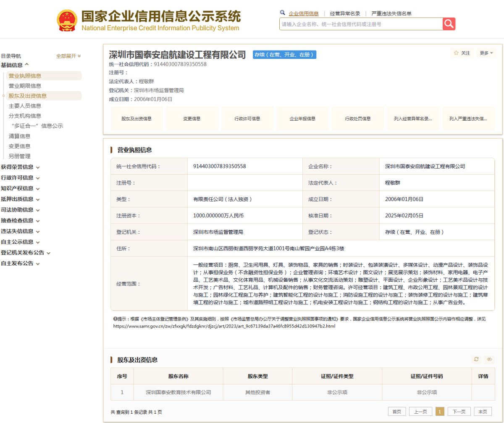
Task: Select page 1 in pagination
Action: pyautogui.click(x=440, y=412)
